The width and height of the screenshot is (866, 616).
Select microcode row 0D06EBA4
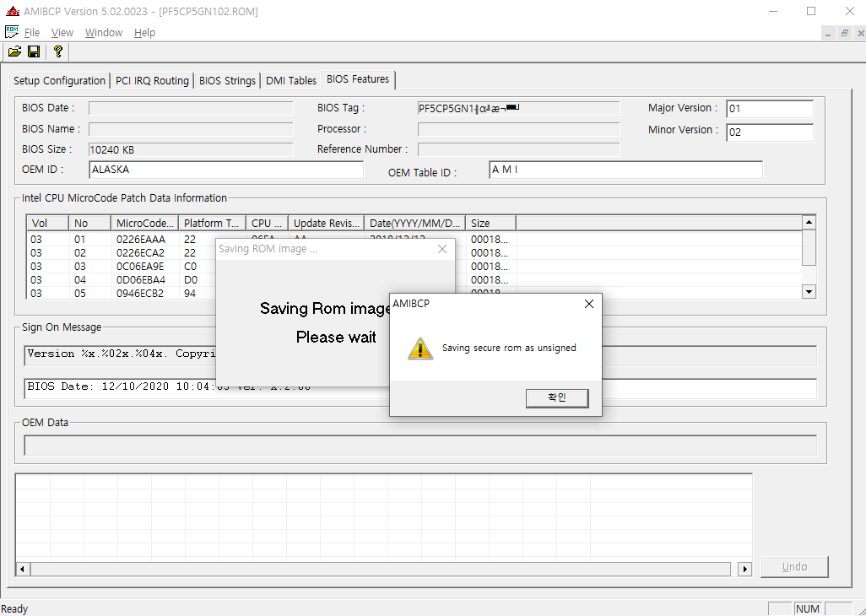[140, 280]
